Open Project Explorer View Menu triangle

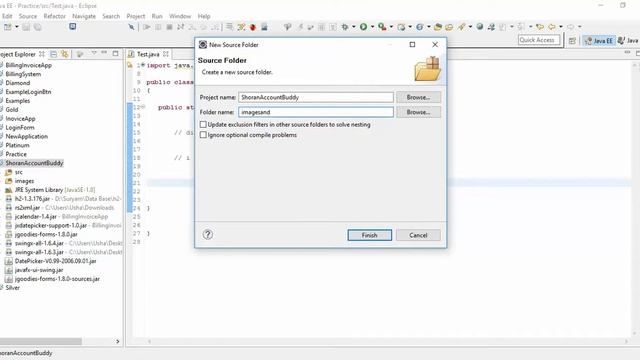94,53
